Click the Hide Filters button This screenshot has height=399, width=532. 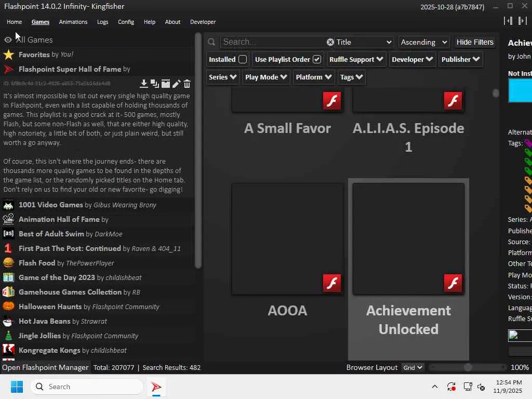click(475, 42)
